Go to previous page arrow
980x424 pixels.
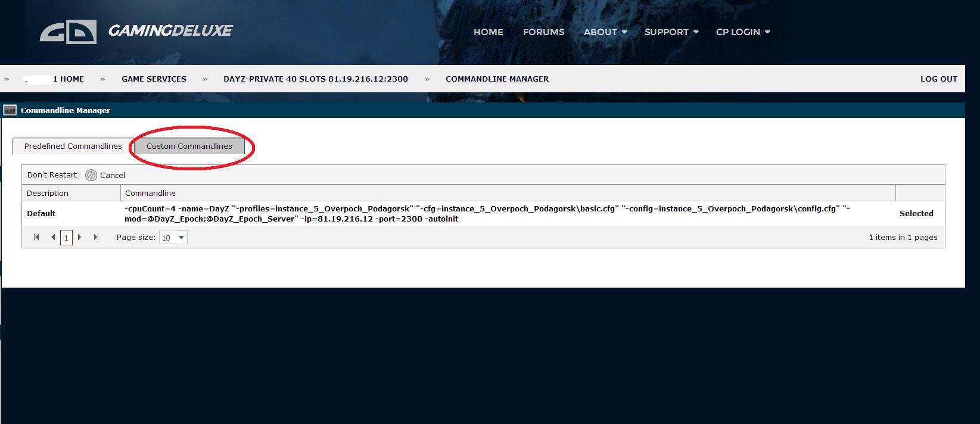pyautogui.click(x=53, y=237)
